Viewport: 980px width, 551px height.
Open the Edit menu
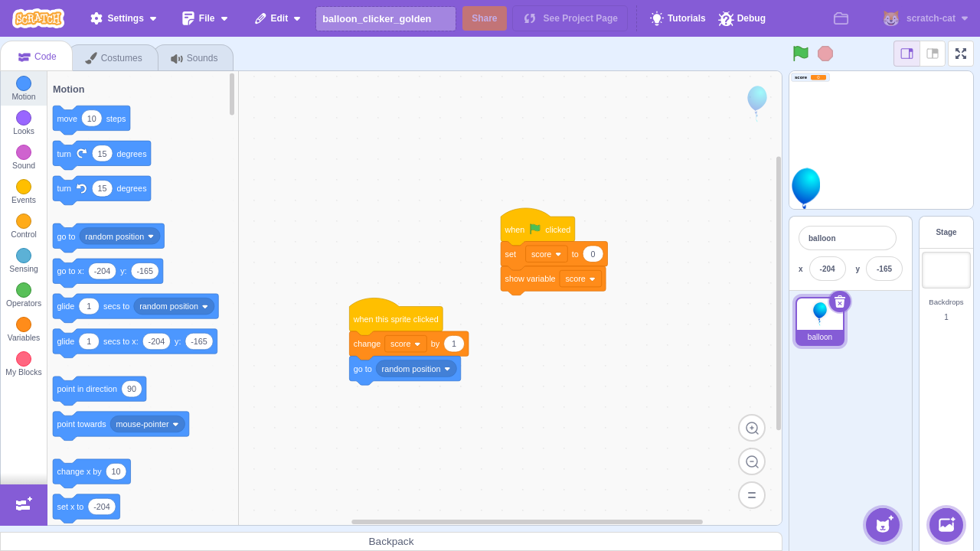pos(278,18)
